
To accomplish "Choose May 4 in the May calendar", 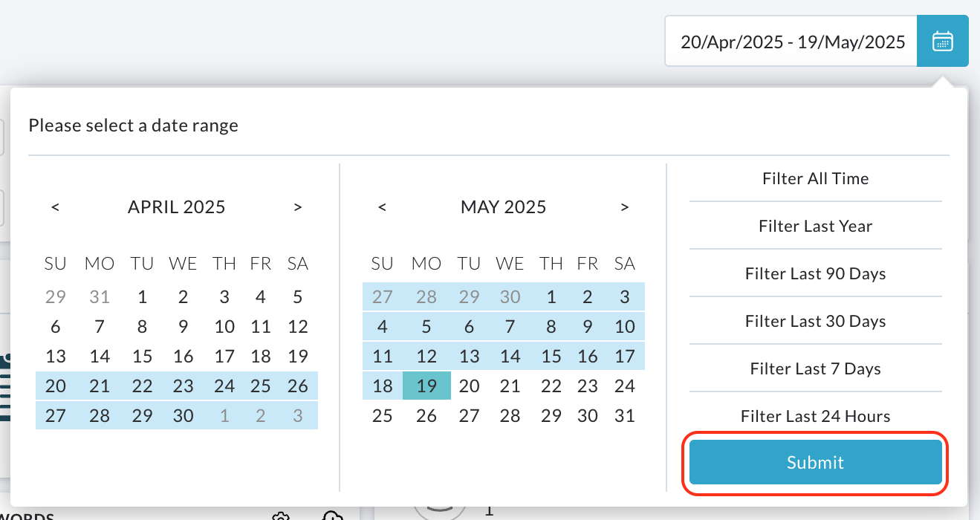I will tap(383, 326).
